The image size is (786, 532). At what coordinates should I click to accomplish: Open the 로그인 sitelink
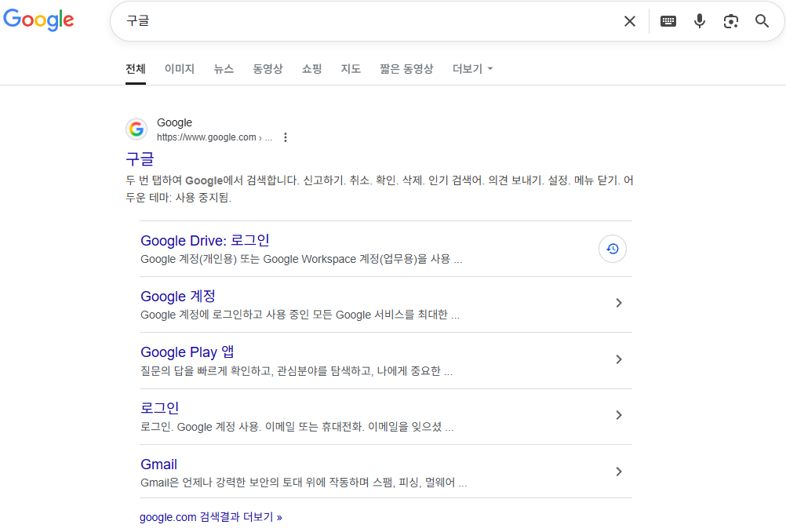tap(159, 408)
